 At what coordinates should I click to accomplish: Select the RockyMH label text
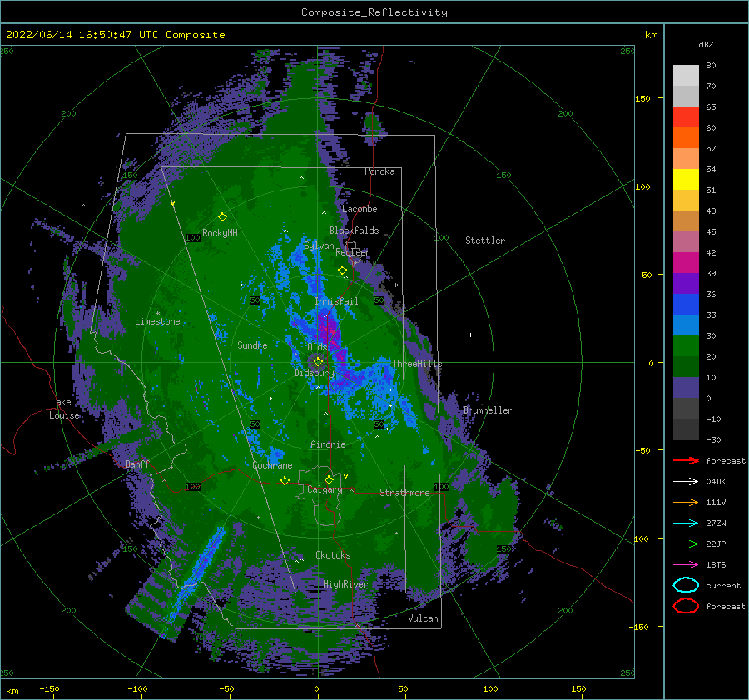[x=221, y=233]
